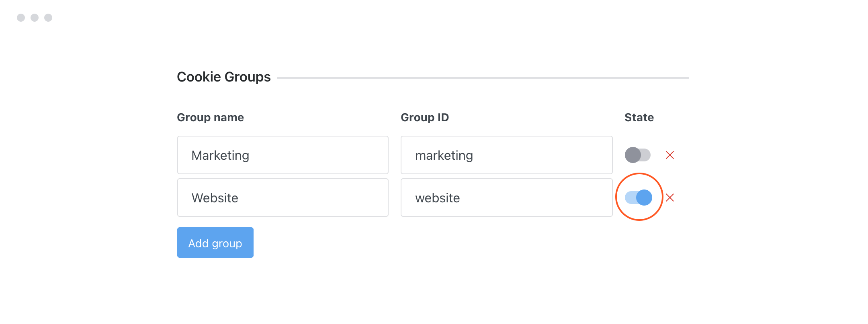This screenshot has height=324, width=868.
Task: Click the State column header
Action: (x=639, y=117)
